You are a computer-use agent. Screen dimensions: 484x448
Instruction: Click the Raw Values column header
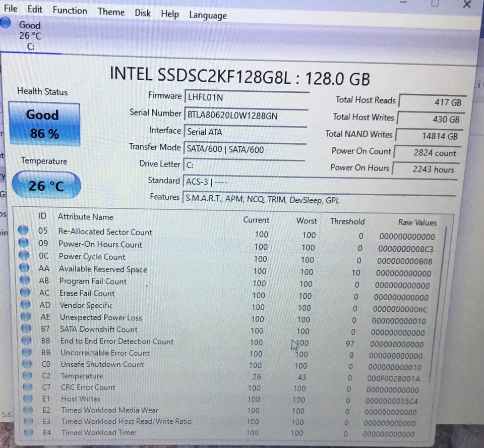coord(417,222)
